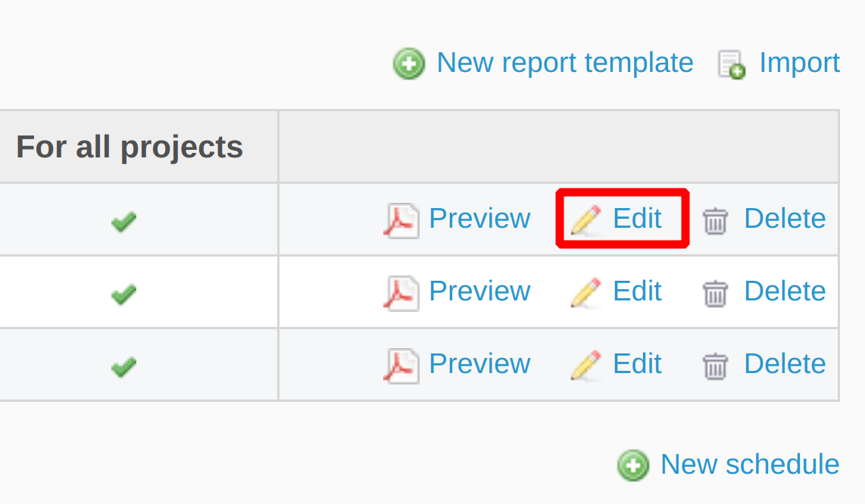The height and width of the screenshot is (504, 865).
Task: Click the Import link text
Action: tap(799, 63)
